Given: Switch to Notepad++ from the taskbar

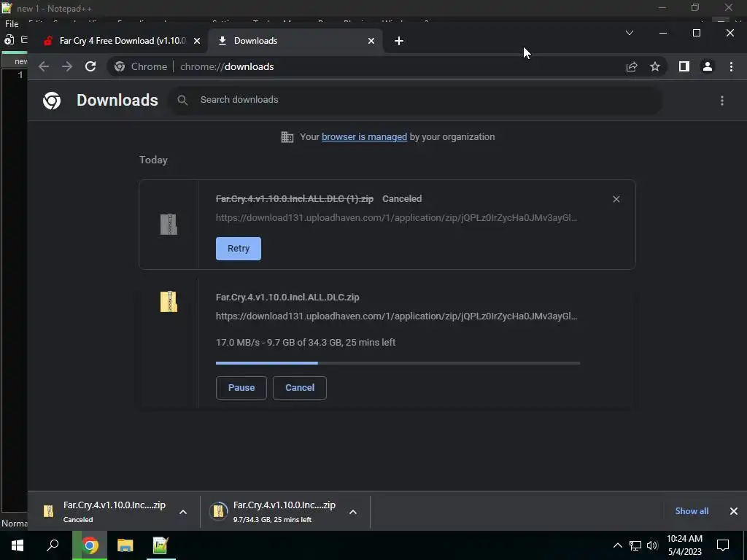Looking at the screenshot, I should pyautogui.click(x=160, y=545).
